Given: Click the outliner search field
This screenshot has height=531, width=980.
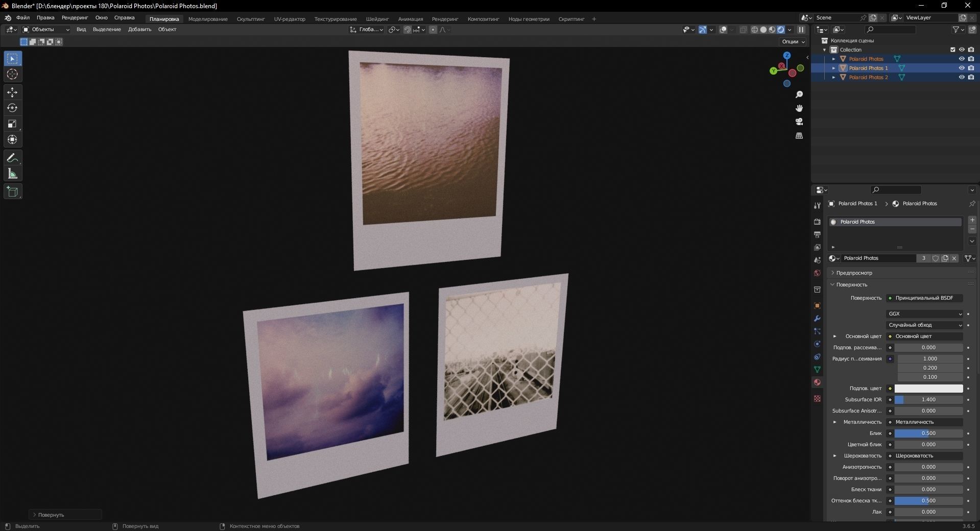Looking at the screenshot, I should pos(891,30).
